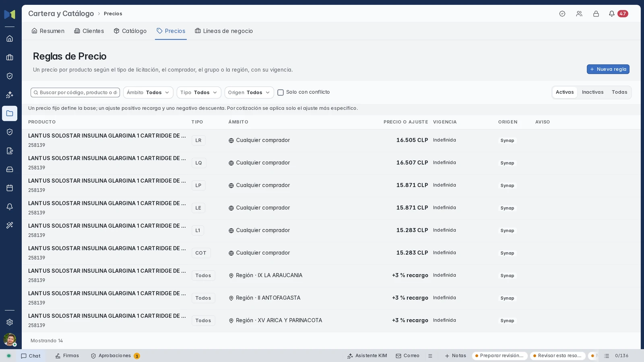Open the home icon in left sidebar

(x=10, y=39)
